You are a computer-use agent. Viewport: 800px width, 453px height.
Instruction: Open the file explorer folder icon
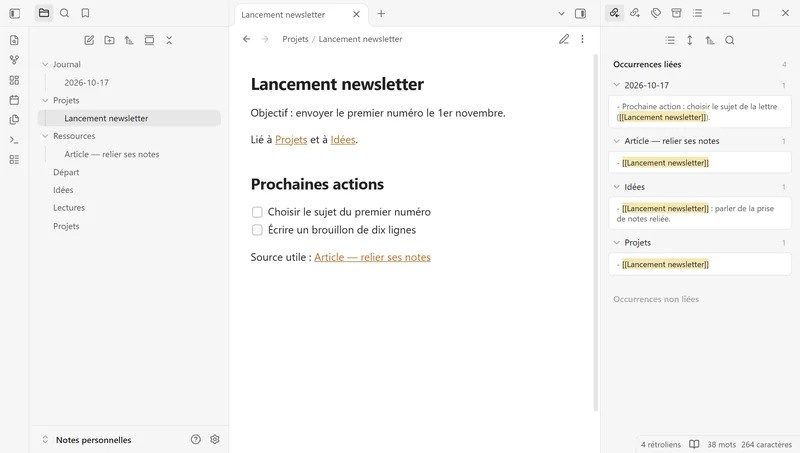coord(44,13)
